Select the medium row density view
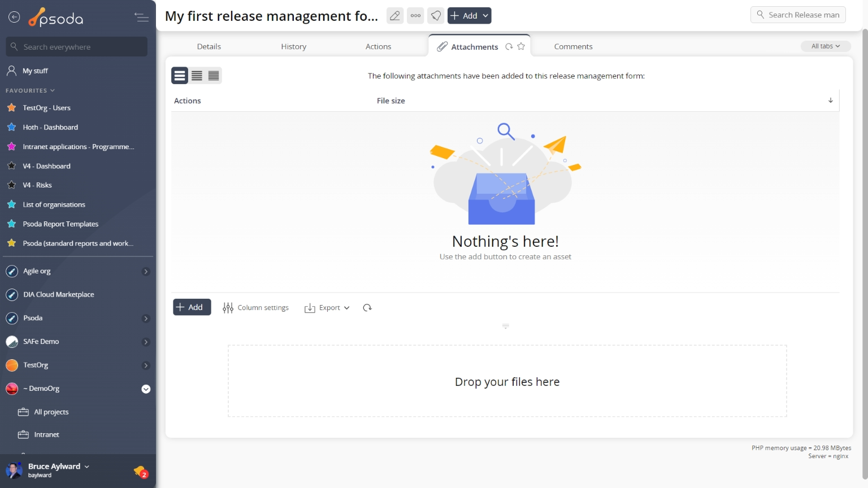The image size is (868, 488). coord(197,76)
